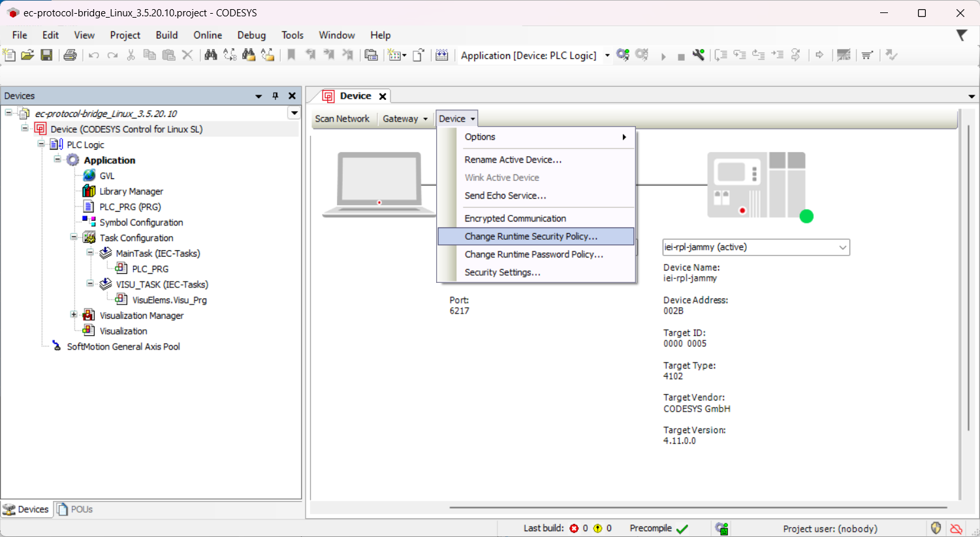
Task: Switch to the Devices bottom tab
Action: point(26,509)
